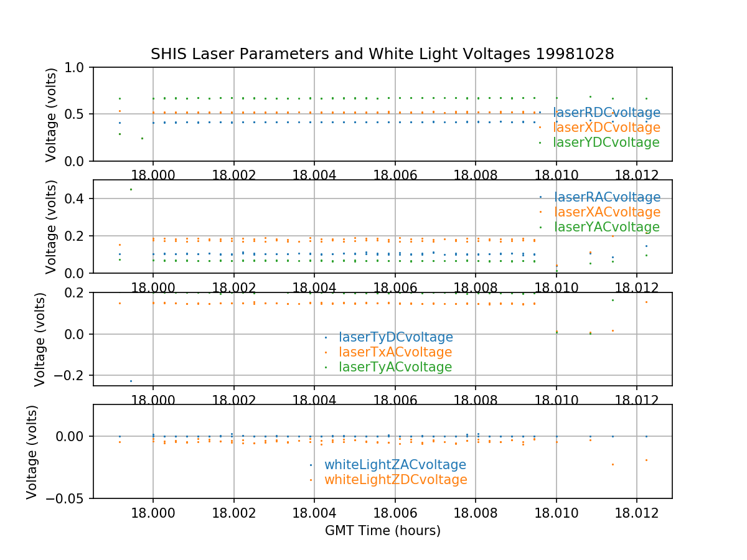Screen dimensions: 747x560
Task: Select the laserTyACvoltage legend entry
Action: tap(395, 367)
